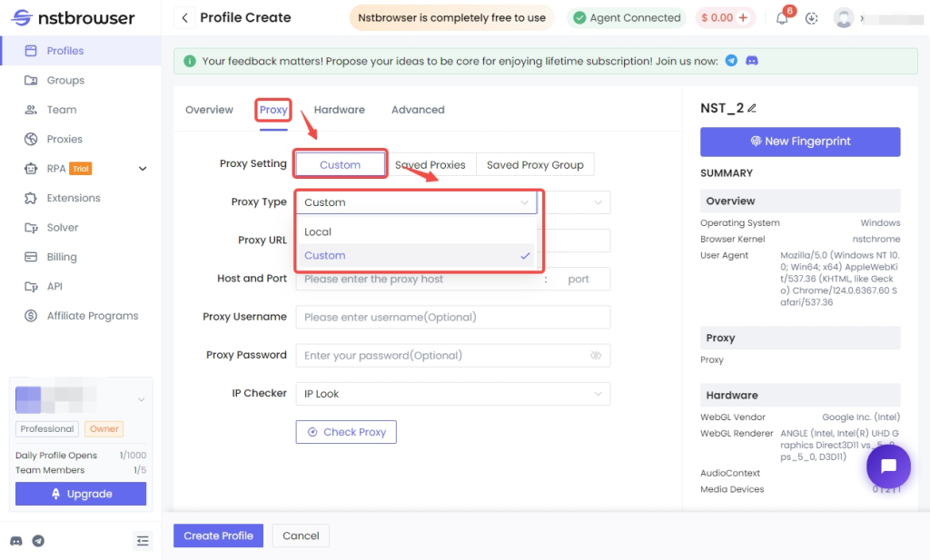This screenshot has height=560, width=930.
Task: Open the Telegram link in the feedback banner
Action: click(x=731, y=61)
